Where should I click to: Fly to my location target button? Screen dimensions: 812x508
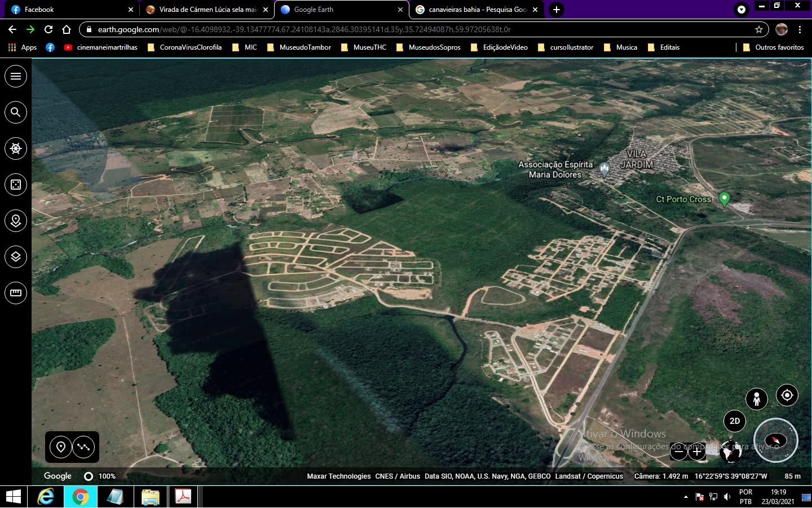[787, 395]
